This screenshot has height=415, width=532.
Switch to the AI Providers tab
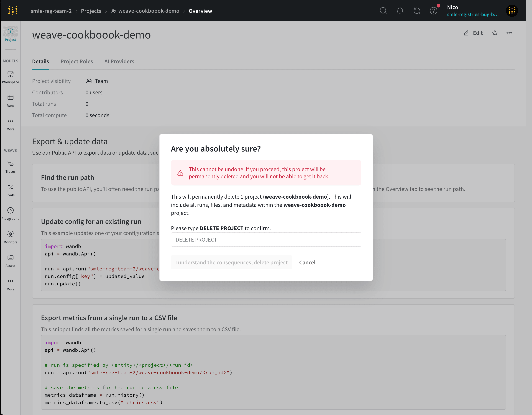tap(119, 61)
